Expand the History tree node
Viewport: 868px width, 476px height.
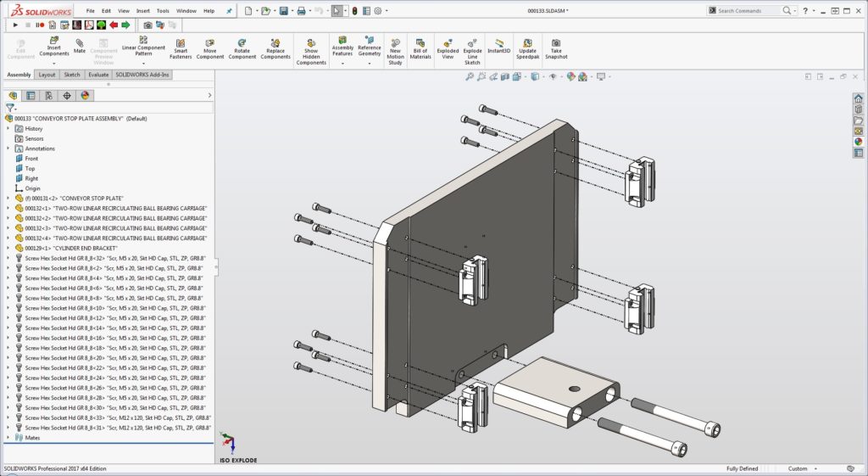8,129
